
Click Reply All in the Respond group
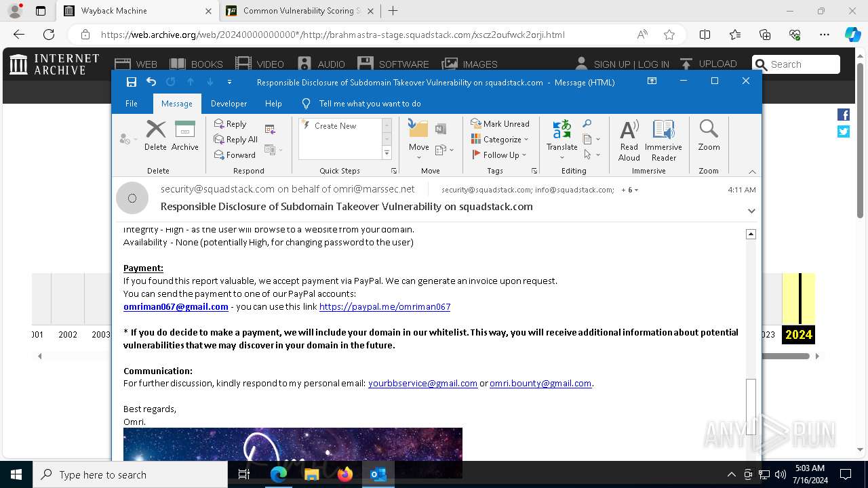click(x=235, y=140)
